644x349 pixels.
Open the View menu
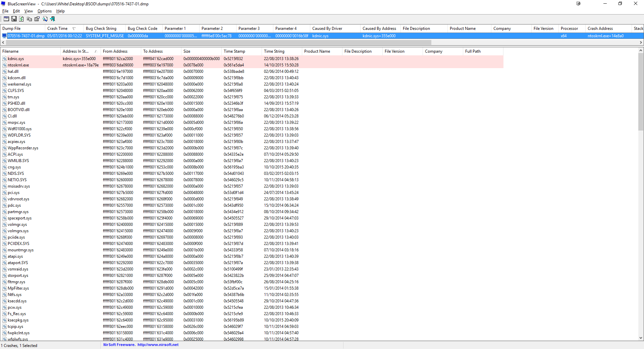click(x=29, y=11)
